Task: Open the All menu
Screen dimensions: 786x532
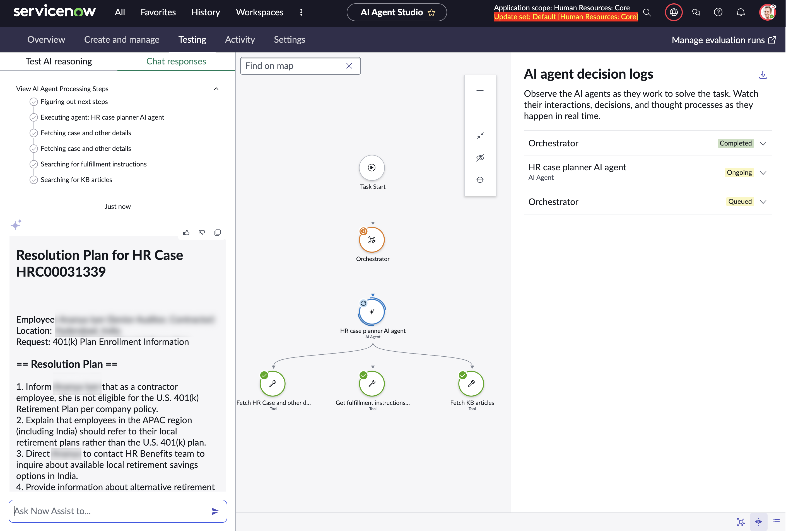Action: [120, 12]
